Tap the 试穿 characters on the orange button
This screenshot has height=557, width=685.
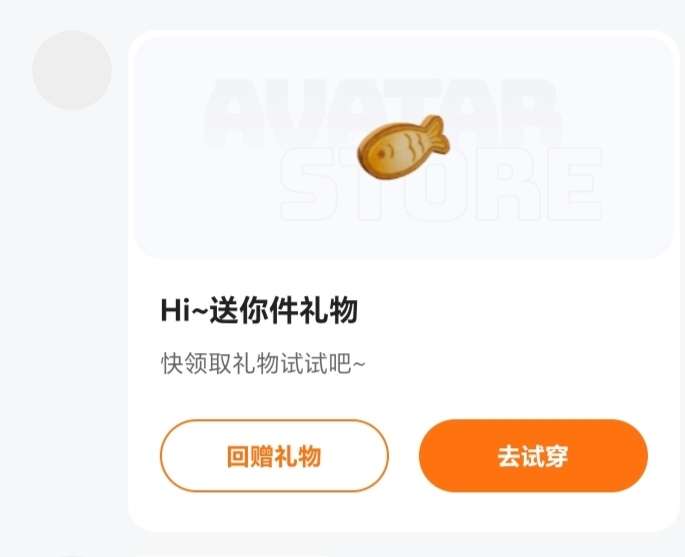click(x=545, y=457)
